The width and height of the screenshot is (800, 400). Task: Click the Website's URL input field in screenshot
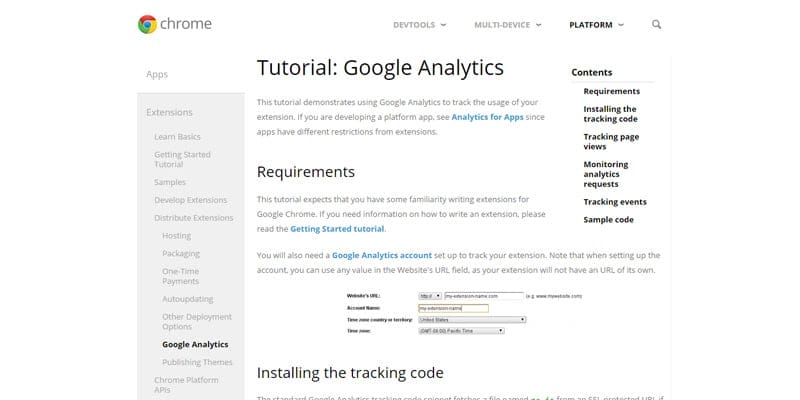484,296
